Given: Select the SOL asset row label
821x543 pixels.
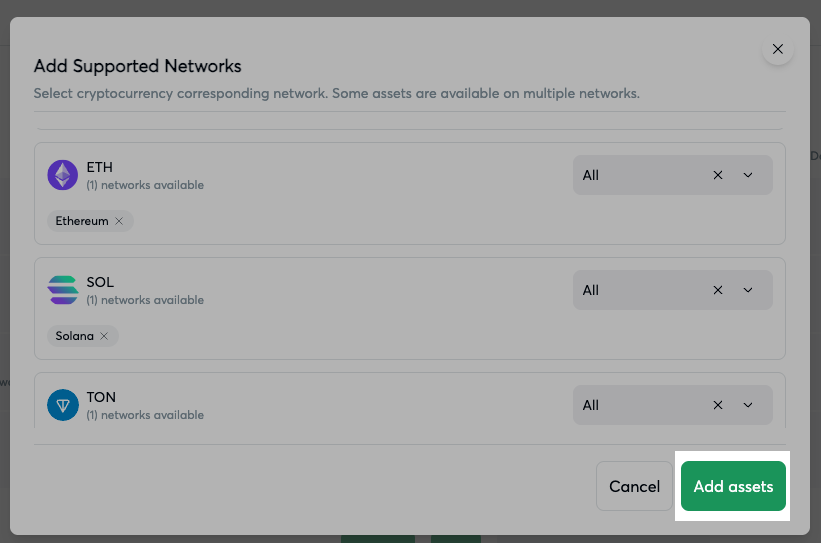Looking at the screenshot, I should [100, 282].
